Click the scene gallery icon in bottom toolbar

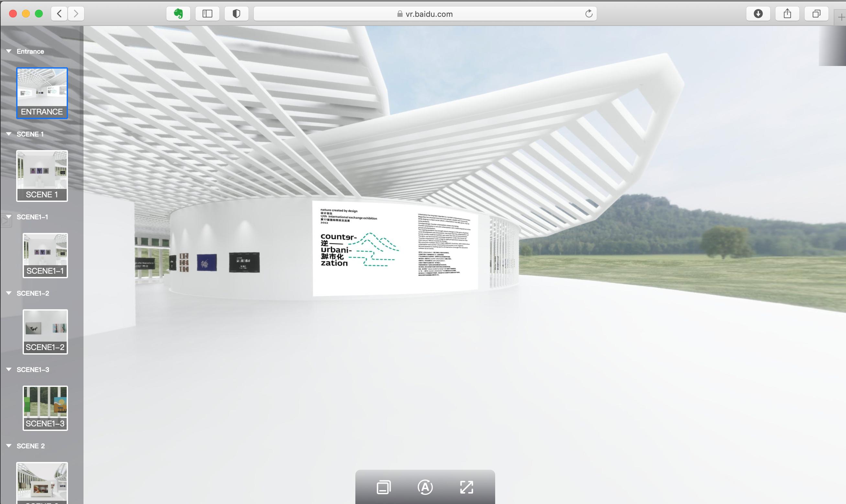pos(384,487)
